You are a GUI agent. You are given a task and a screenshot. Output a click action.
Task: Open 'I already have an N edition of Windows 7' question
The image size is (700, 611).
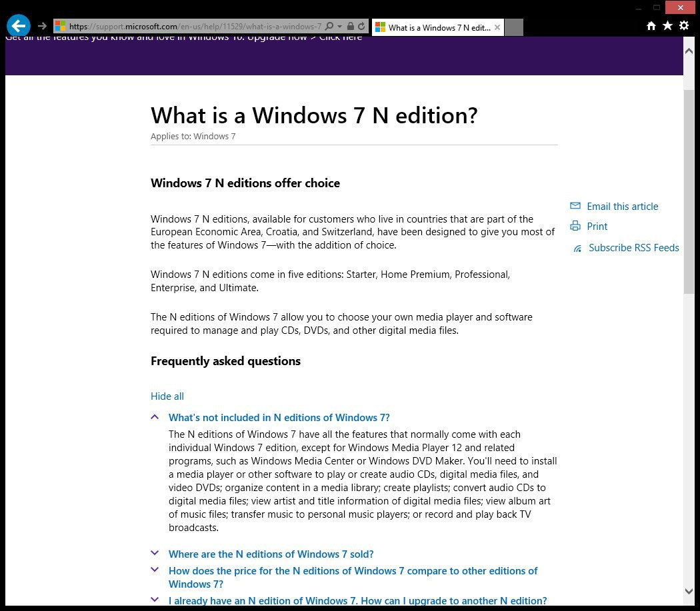click(357, 601)
